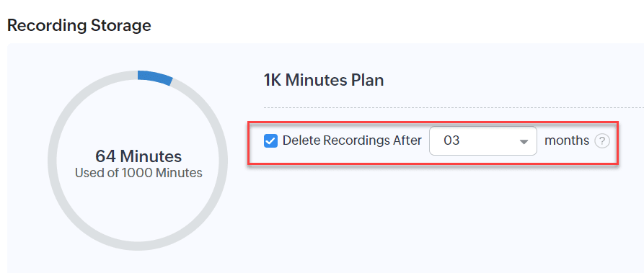The image size is (644, 273).
Task: Click the "Delete Recordings After" label text
Action: click(352, 140)
